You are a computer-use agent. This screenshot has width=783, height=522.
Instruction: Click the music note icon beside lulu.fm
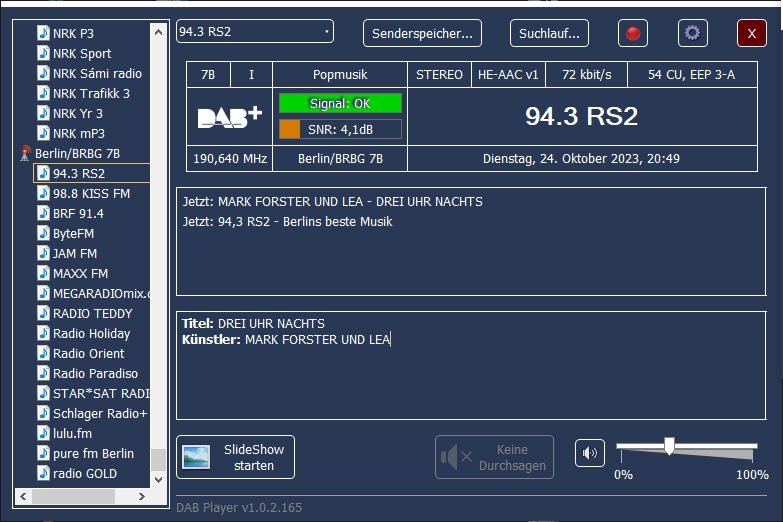43,433
